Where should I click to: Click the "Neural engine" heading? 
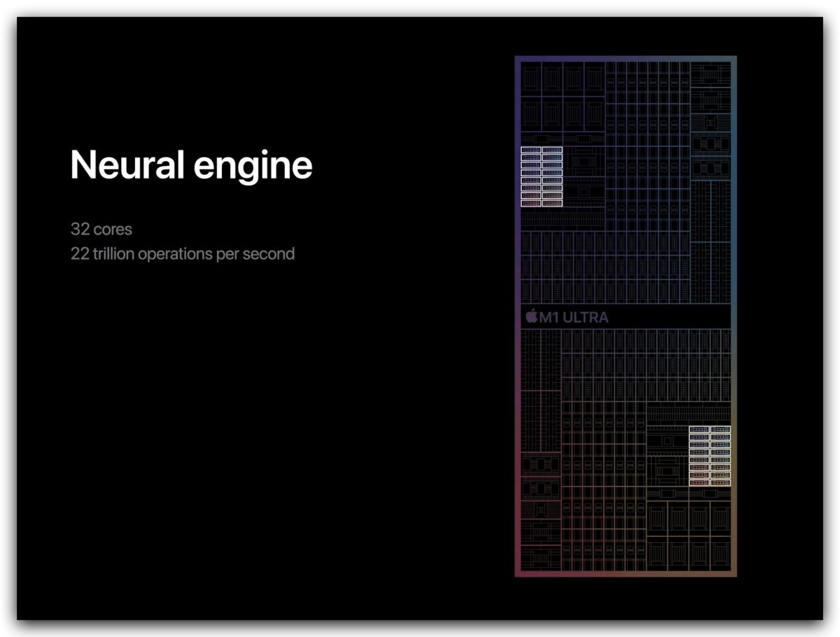click(191, 165)
